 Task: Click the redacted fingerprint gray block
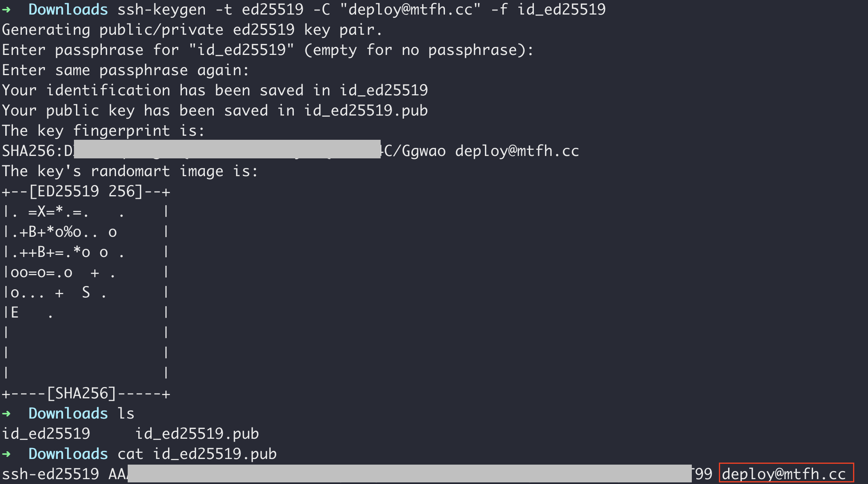(x=227, y=149)
